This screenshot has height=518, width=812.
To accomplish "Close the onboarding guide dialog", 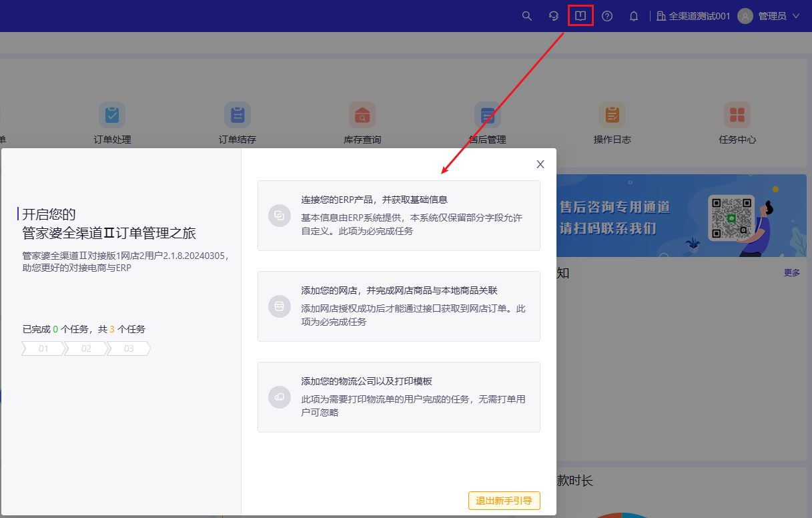I will pos(540,164).
